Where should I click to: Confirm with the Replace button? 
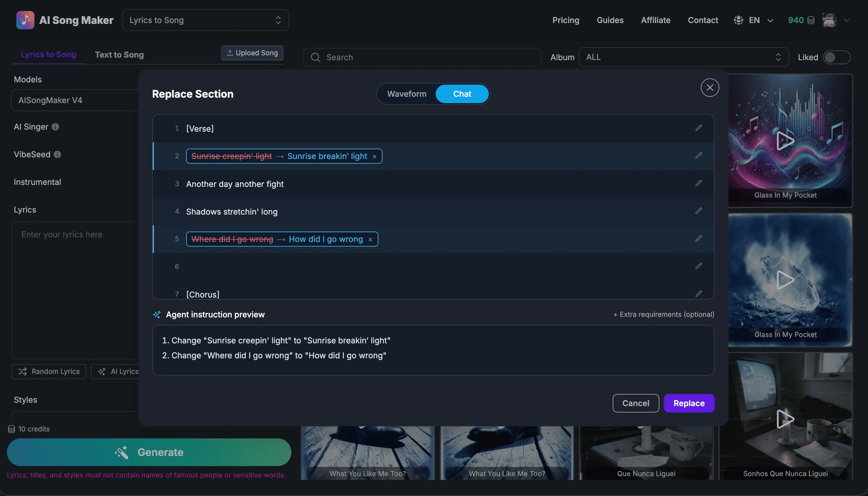689,403
